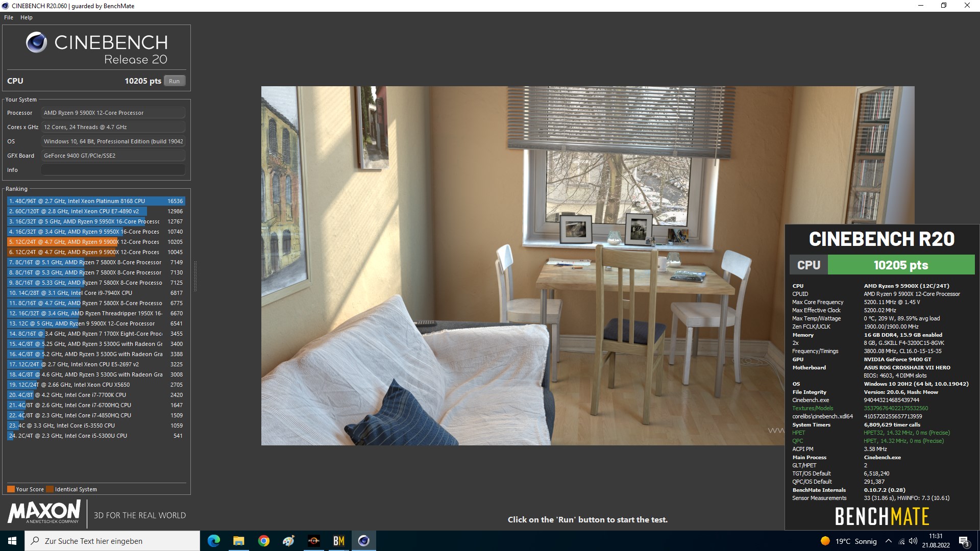Click the Cinebench logo sphere icon
The image size is (980, 551).
click(x=36, y=42)
